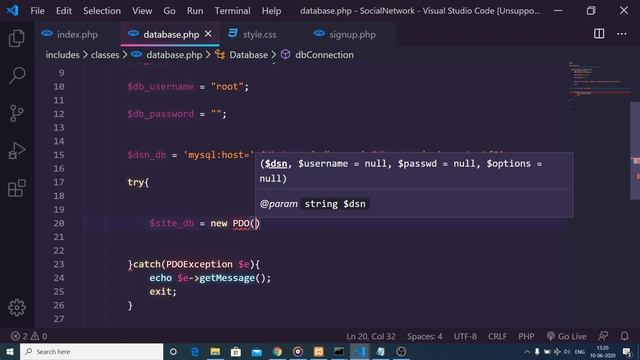Open the Help menu
Viewport: 640px width, 360px height.
[x=271, y=11]
